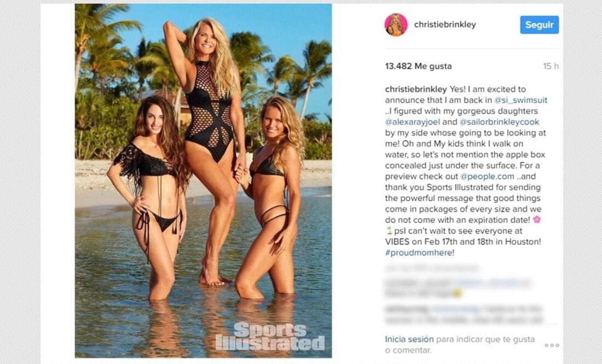Open christiebrinkley username in header

tap(445, 25)
